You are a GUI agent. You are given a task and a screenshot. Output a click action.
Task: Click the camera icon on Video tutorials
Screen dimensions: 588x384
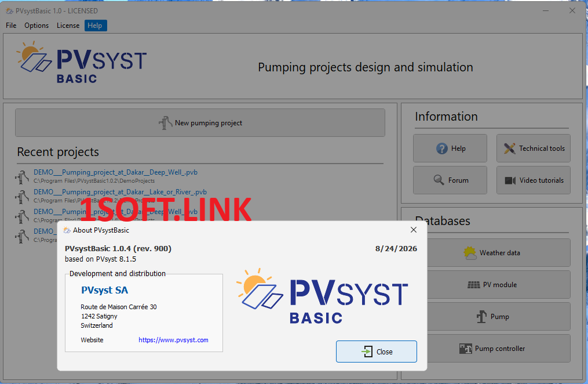[x=510, y=180]
